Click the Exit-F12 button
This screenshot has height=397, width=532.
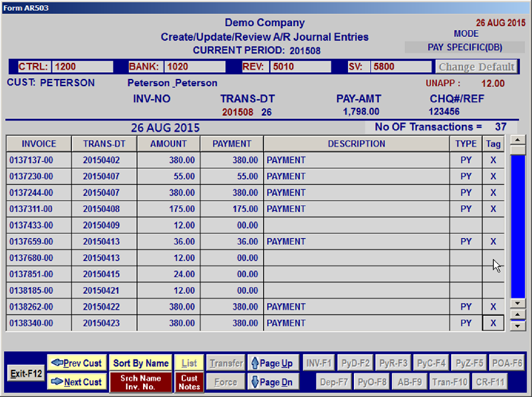(26, 373)
